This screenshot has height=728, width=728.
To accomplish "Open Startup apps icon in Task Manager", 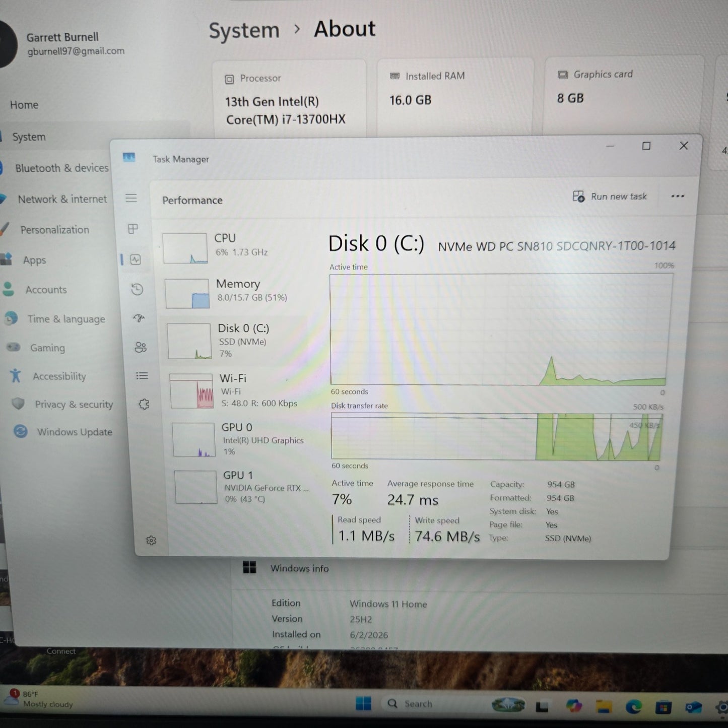I will point(139,318).
